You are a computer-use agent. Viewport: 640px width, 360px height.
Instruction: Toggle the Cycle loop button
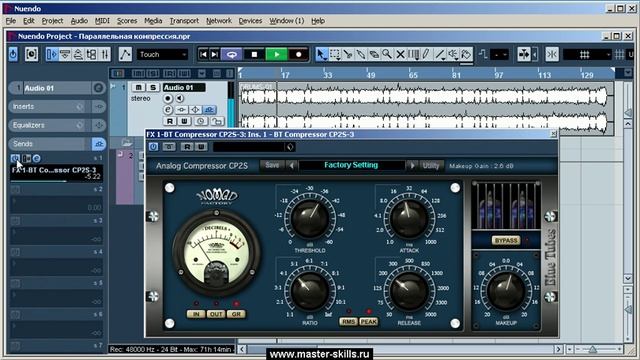click(x=232, y=54)
